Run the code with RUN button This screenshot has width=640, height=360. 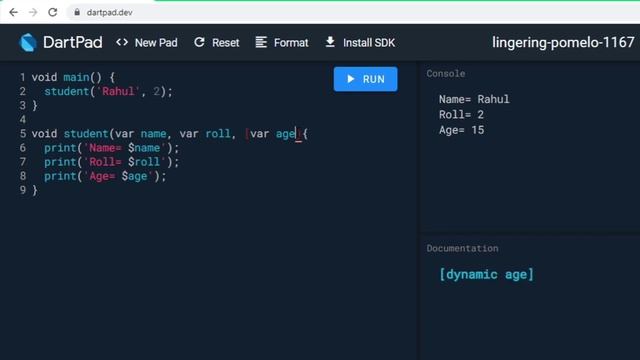tap(365, 79)
